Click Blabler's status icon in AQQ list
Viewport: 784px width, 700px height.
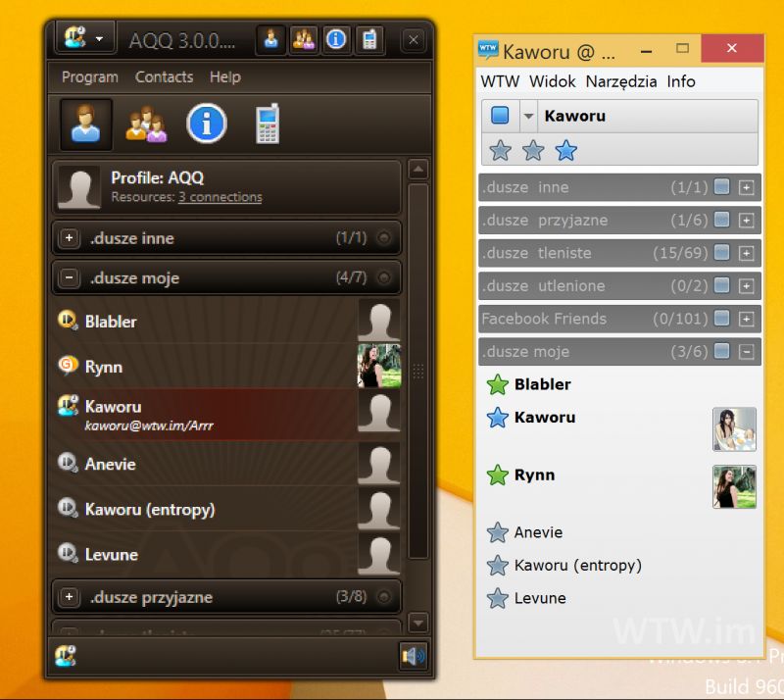(x=68, y=321)
